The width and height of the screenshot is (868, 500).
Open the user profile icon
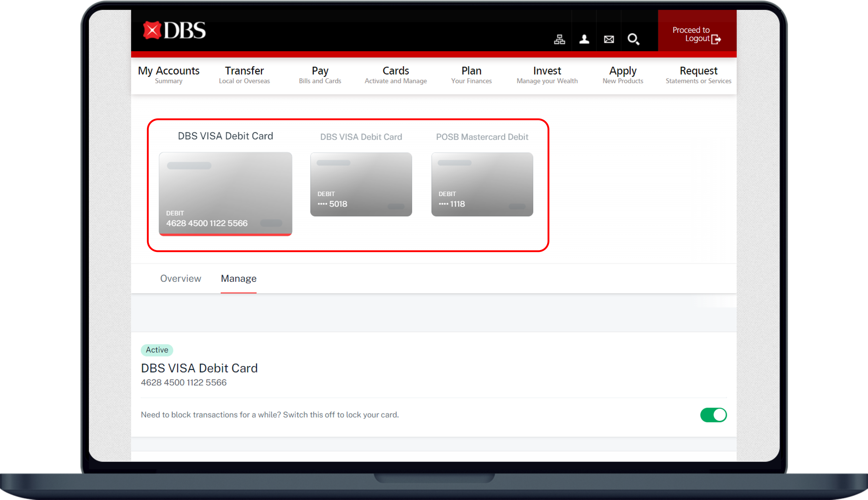584,39
